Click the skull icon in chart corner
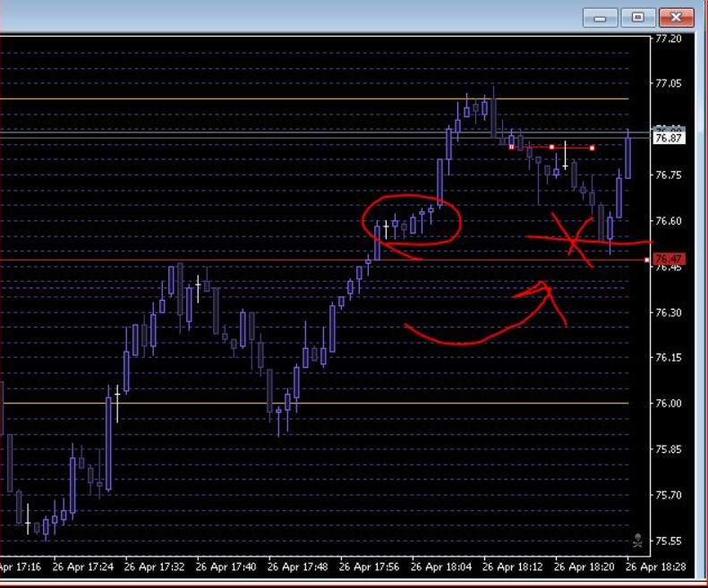This screenshot has height=588, width=708. coord(637,541)
